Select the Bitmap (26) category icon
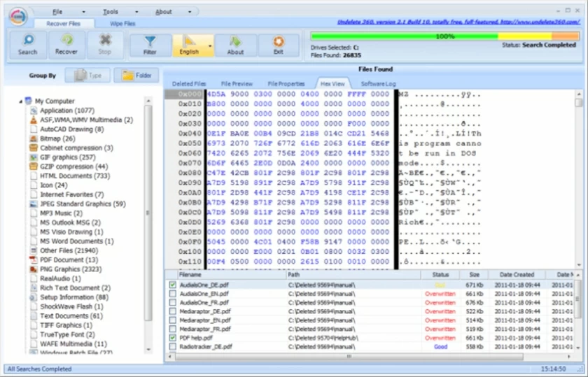The width and height of the screenshot is (588, 377). click(34, 138)
